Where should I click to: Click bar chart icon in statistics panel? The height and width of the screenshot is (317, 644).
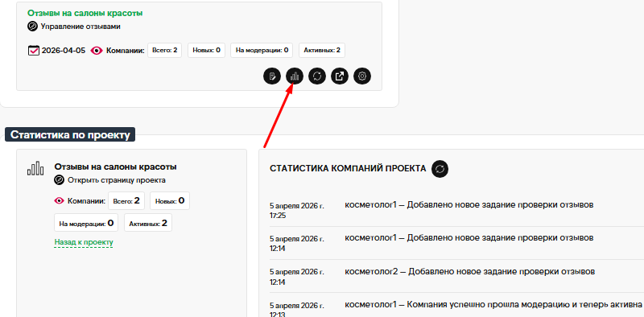35,168
